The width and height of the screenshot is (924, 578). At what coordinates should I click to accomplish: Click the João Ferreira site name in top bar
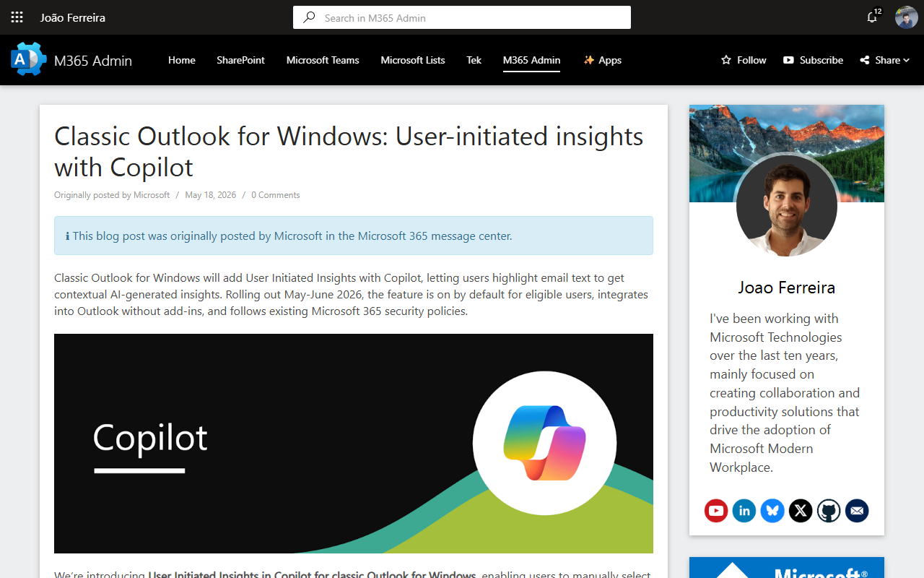[73, 17]
